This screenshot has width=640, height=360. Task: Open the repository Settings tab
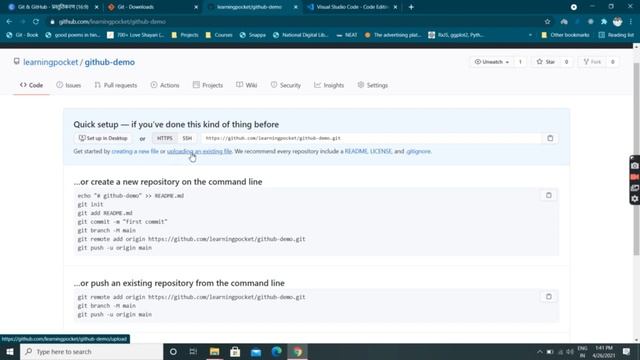point(373,85)
